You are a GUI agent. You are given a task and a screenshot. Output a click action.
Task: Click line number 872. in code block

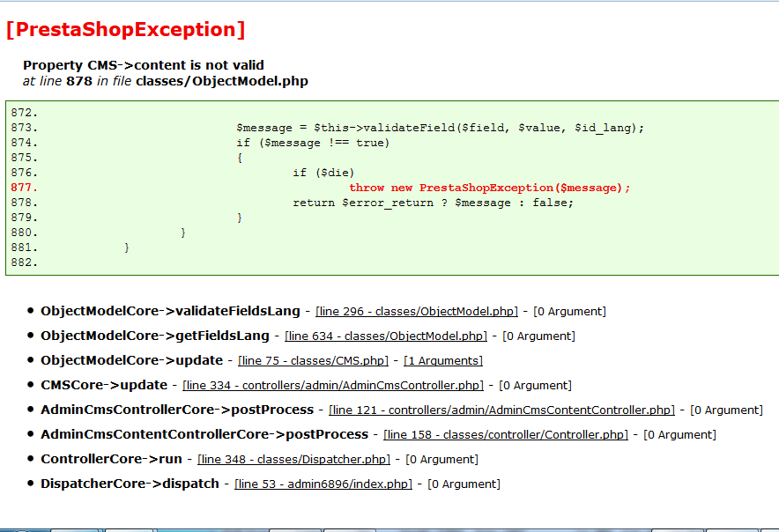pyautogui.click(x=25, y=113)
